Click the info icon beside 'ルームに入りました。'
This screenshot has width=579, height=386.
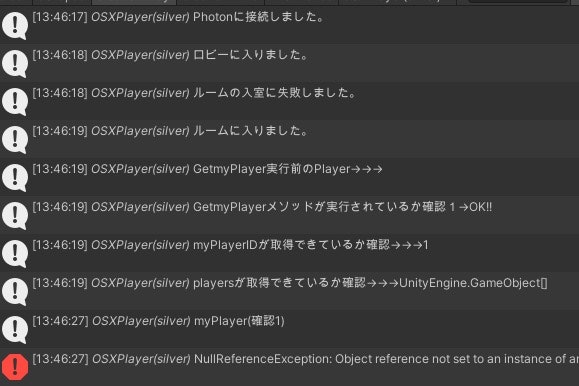coord(15,140)
